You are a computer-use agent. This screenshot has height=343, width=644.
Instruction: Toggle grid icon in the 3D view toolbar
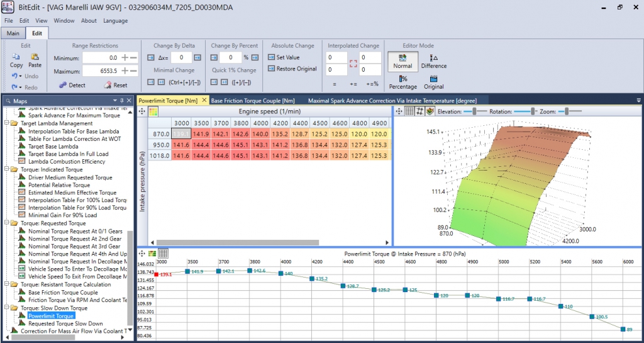409,111
